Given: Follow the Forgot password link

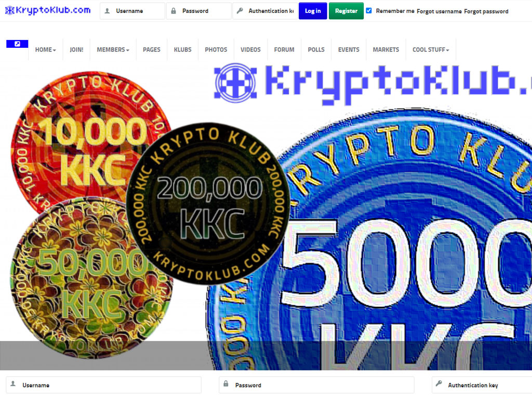Looking at the screenshot, I should 486,11.
